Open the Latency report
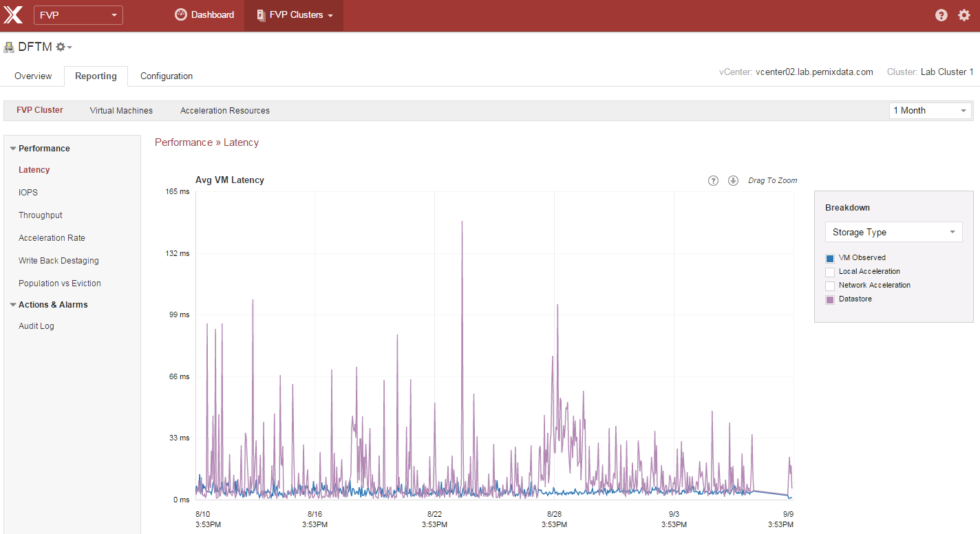Viewport: 980px width, 534px height. coord(34,170)
